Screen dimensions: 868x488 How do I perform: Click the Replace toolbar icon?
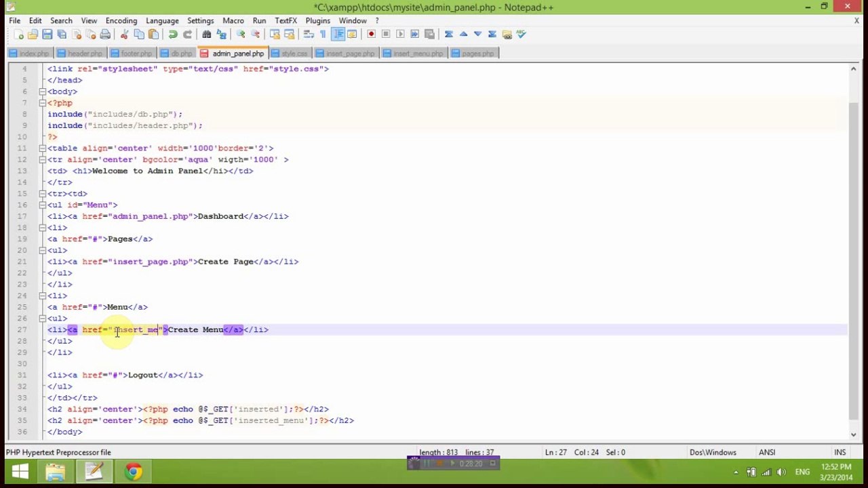click(221, 34)
